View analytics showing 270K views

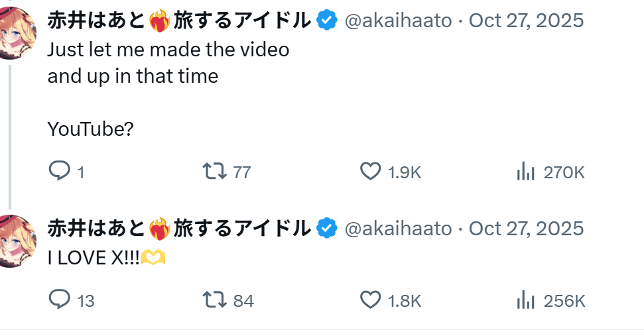[x=526, y=172]
